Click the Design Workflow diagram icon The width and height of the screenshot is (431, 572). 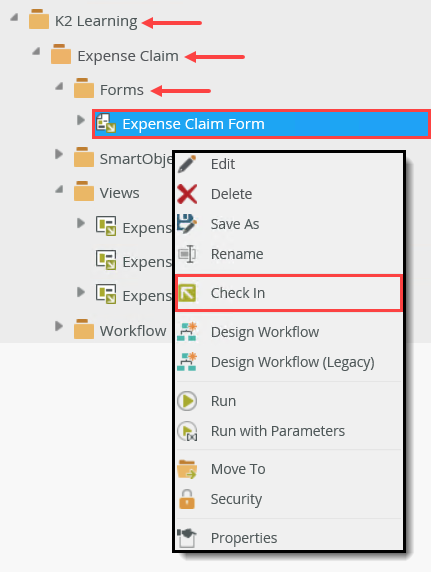pos(187,332)
